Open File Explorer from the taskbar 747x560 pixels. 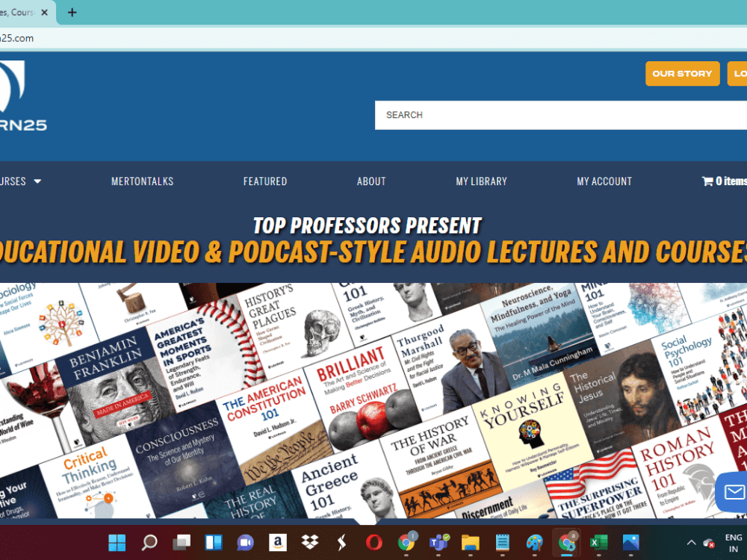(x=470, y=542)
